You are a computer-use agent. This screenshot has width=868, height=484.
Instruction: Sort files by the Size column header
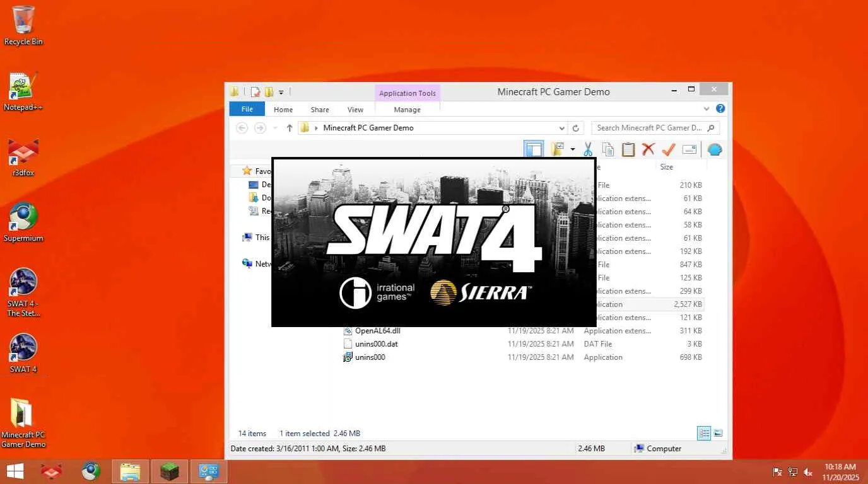[681, 167]
